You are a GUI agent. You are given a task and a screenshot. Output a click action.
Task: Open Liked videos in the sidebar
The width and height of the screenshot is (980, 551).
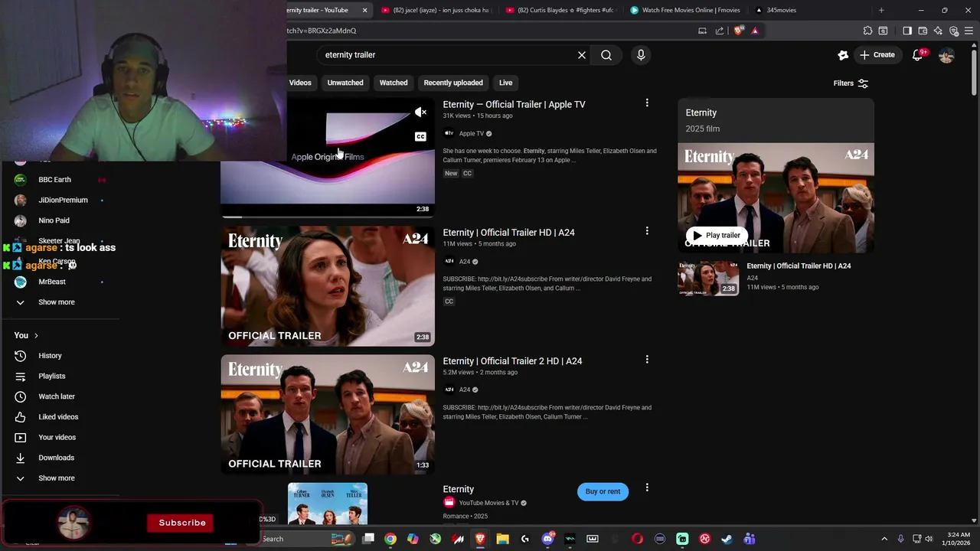60,417
